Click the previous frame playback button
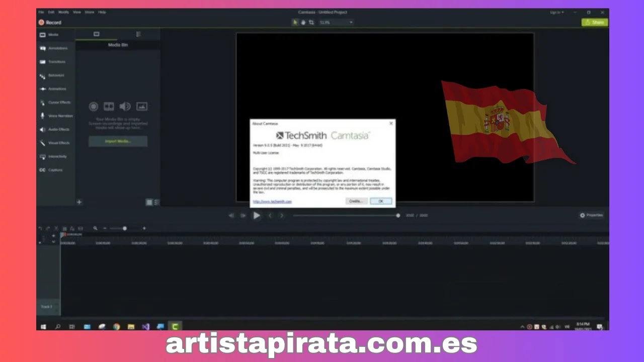 [x=231, y=215]
